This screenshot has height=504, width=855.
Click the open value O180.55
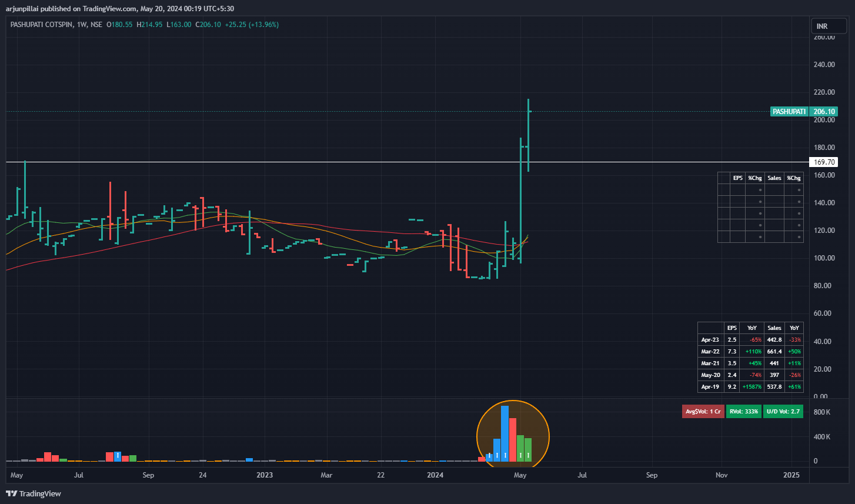120,25
